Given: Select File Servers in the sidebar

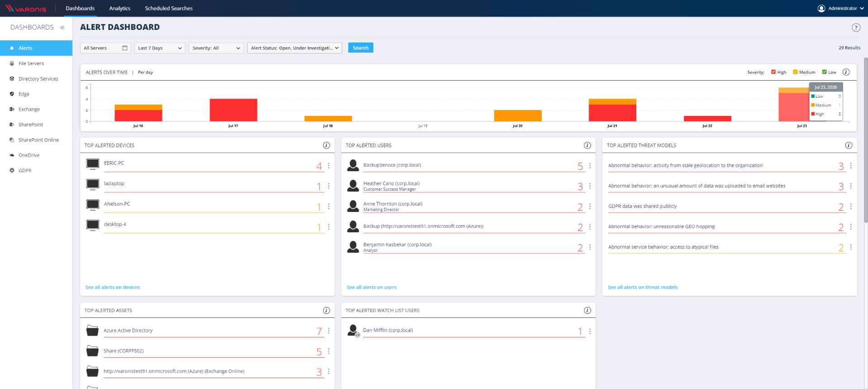Looking at the screenshot, I should (36, 63).
